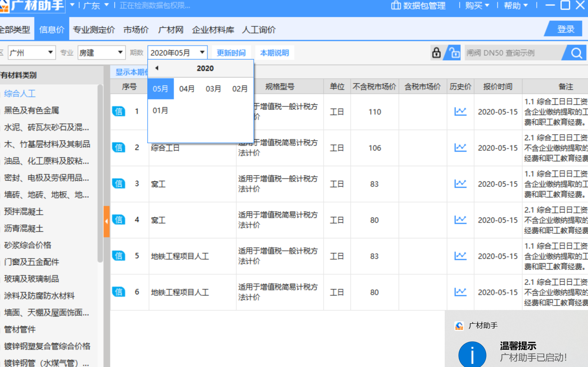Click the 广材助手 logo icon in notification
Screen dimensions: 588x367
(459, 326)
